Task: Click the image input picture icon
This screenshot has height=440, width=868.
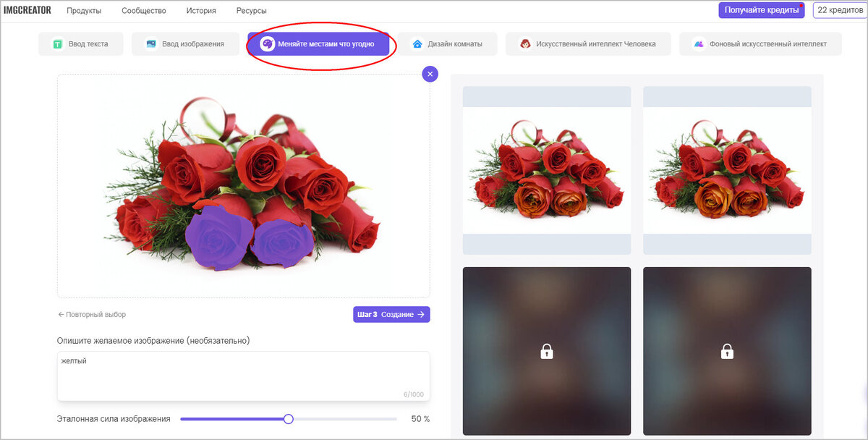Action: coord(151,44)
